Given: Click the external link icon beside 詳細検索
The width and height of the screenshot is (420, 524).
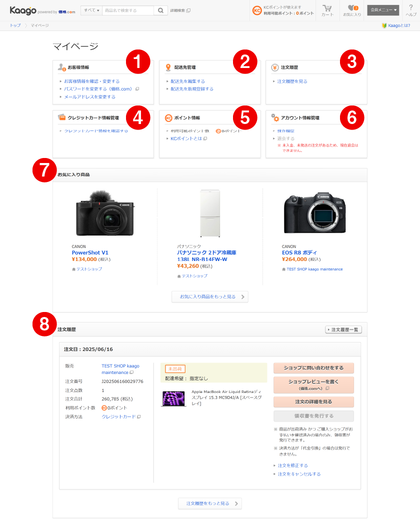Looking at the screenshot, I should (x=188, y=10).
